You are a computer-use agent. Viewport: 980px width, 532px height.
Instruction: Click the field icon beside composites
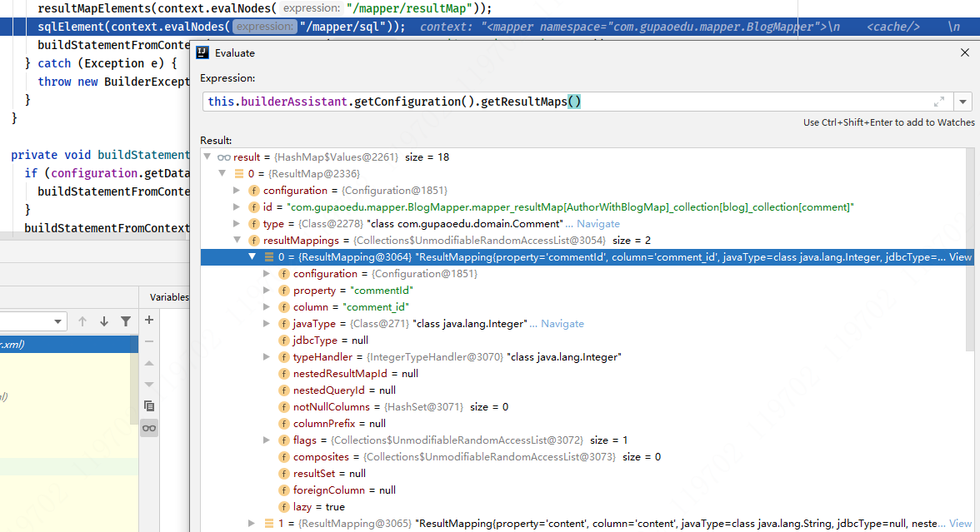click(283, 456)
